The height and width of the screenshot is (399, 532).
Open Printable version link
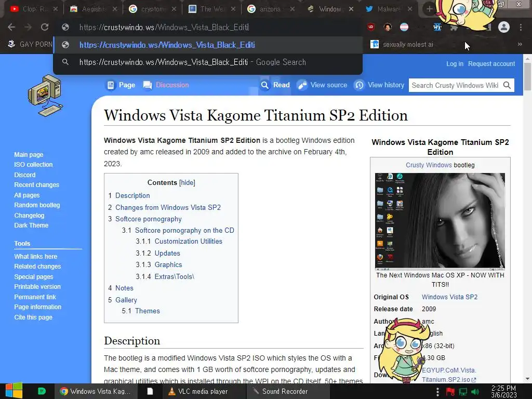point(37,287)
